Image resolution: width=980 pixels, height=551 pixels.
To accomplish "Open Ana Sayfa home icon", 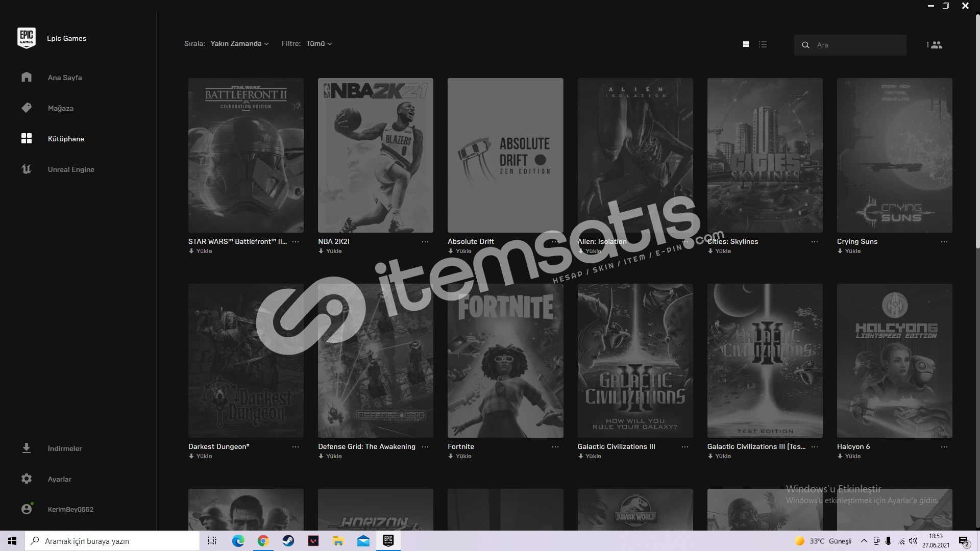I will (x=27, y=77).
